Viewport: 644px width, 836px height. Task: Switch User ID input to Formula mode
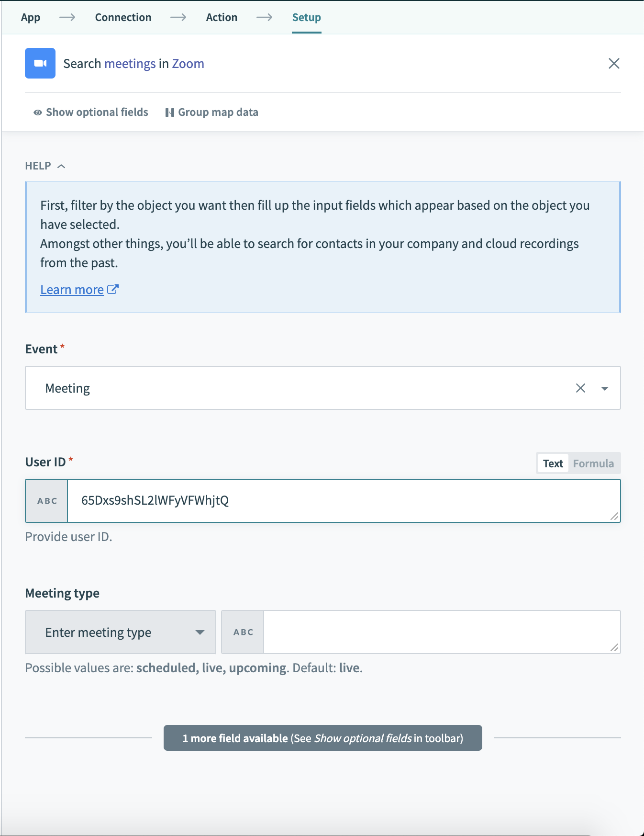(593, 463)
